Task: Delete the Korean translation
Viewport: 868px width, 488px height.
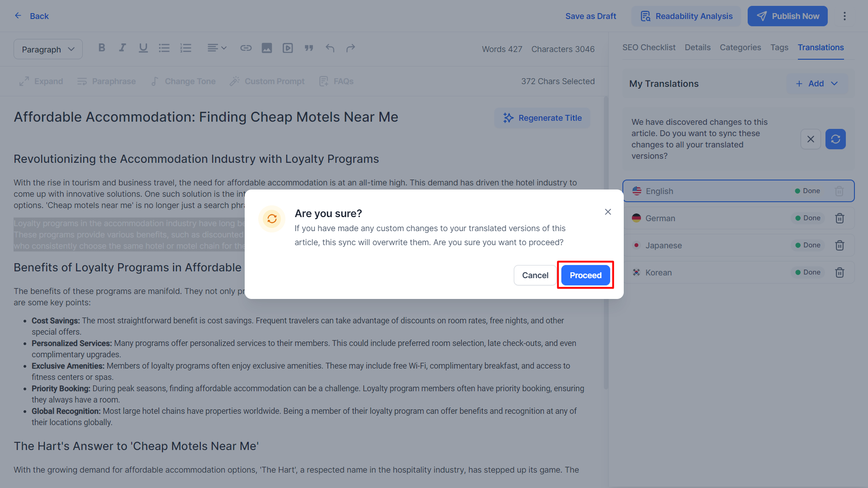Action: pos(840,272)
